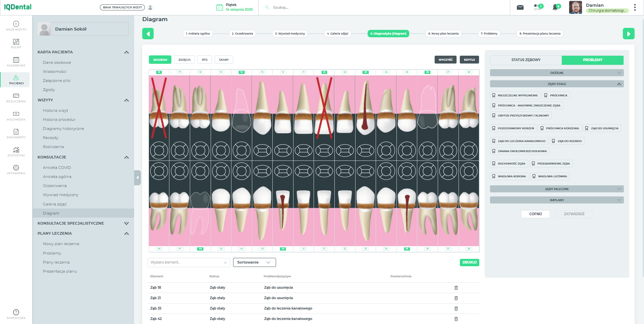Collapse Karta pacjenta section
The width and height of the screenshot is (644, 324).
[x=126, y=52]
